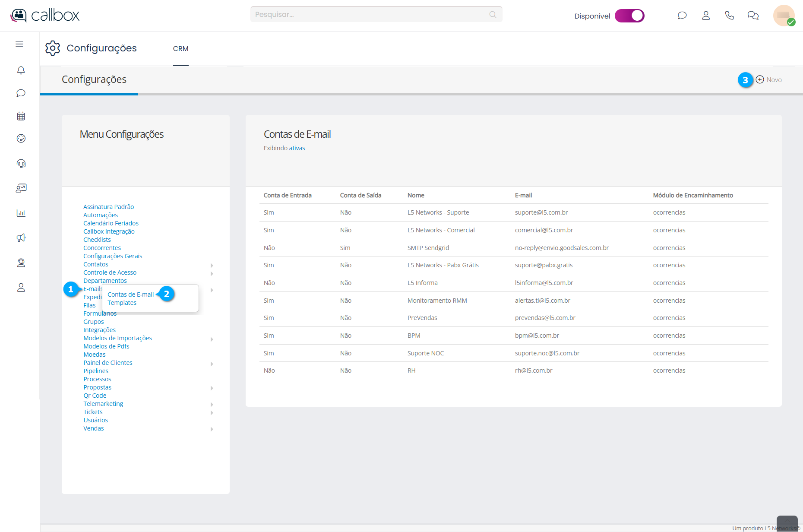Viewport: 803px width, 532px height.
Task: Expand the Telemarketing submenu arrow
Action: [212, 405]
